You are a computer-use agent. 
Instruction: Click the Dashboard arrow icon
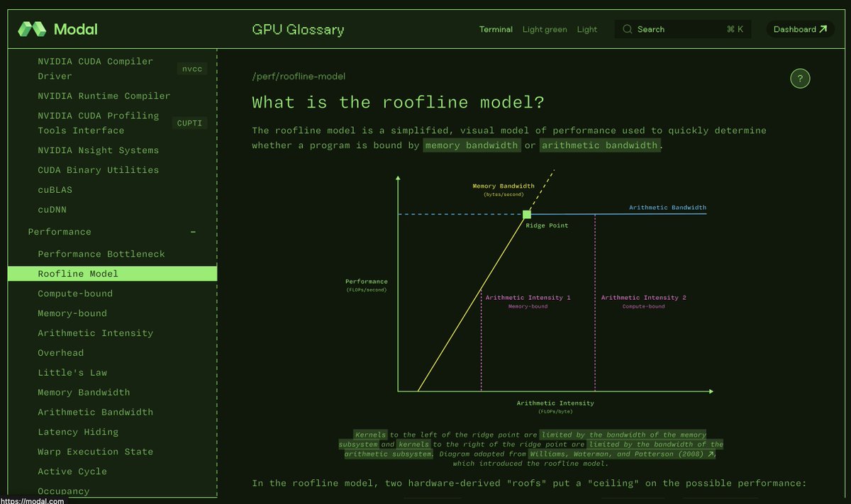pos(823,29)
